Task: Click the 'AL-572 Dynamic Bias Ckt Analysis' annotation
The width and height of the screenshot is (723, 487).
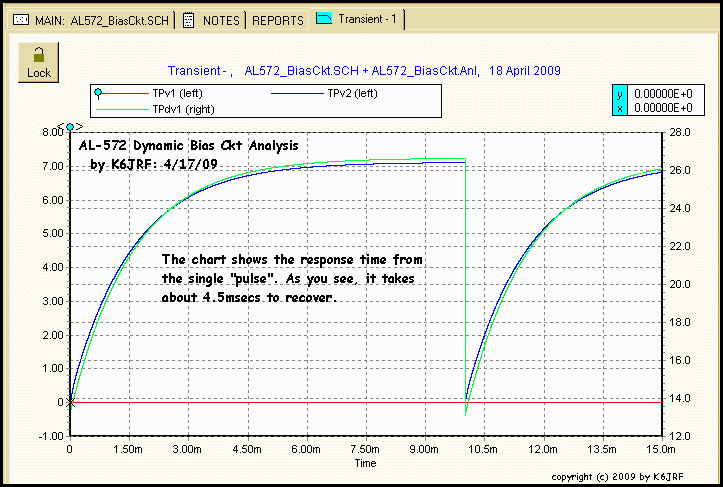Action: [189, 146]
